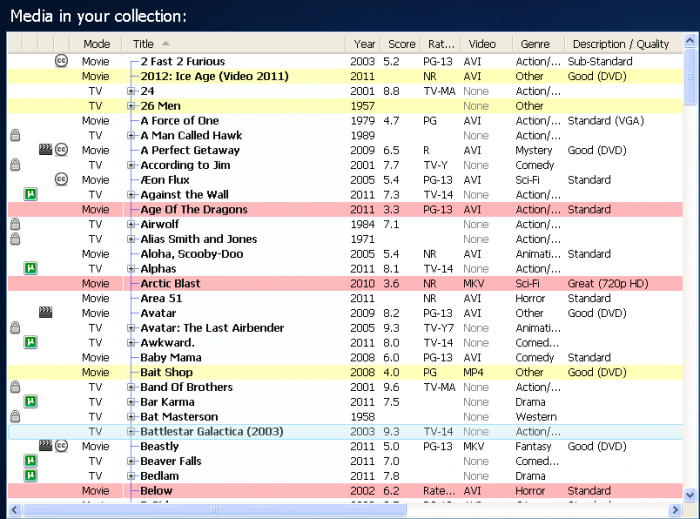Click the clapperboard icon on the Beastly row
This screenshot has width=700, height=519.
tap(46, 445)
